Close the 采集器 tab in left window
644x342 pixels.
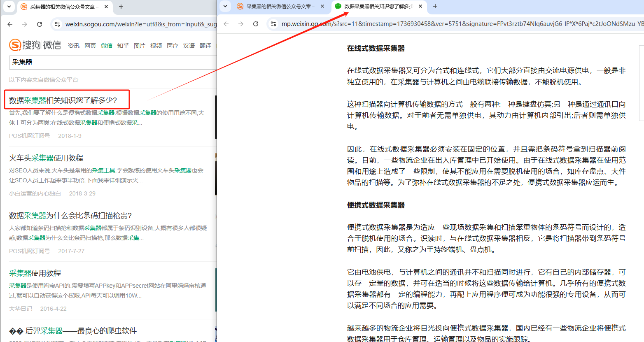(x=106, y=7)
